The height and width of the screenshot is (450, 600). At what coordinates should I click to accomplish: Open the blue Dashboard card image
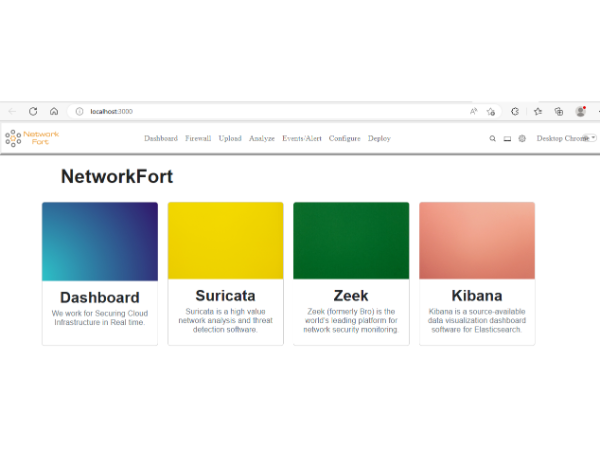[x=100, y=241]
